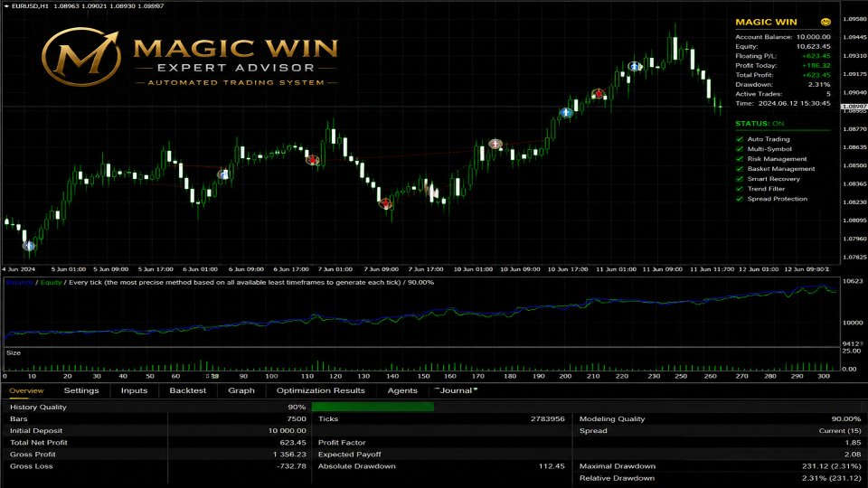The image size is (868, 488).
Task: Toggle the Auto Trading checkbox
Action: pos(740,139)
